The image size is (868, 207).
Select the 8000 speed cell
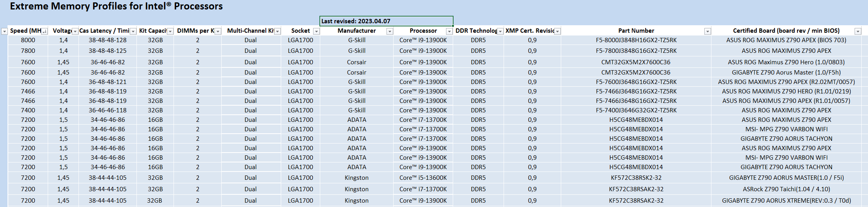pos(28,40)
